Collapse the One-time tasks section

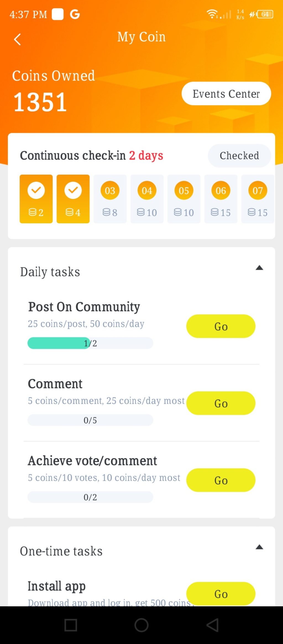coord(259,547)
